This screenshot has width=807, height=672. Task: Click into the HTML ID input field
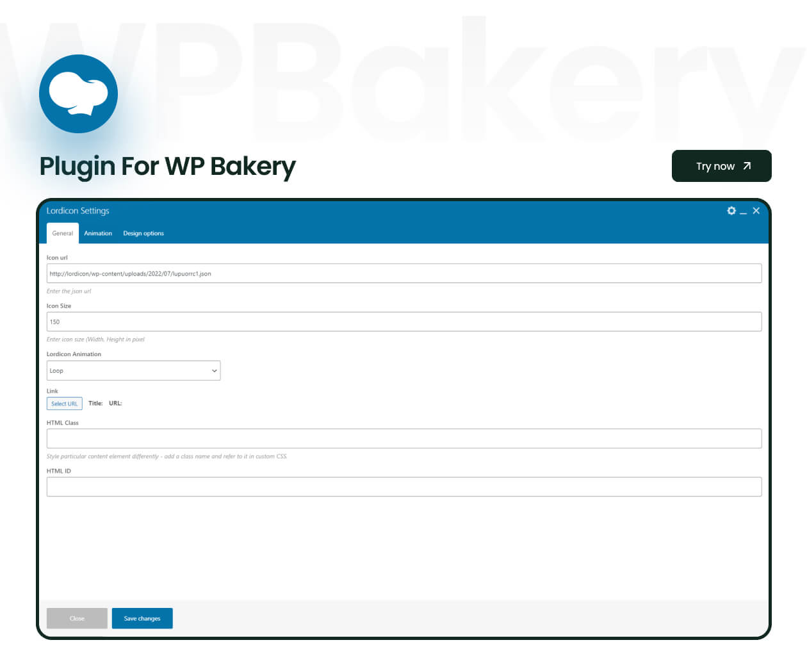coord(404,487)
